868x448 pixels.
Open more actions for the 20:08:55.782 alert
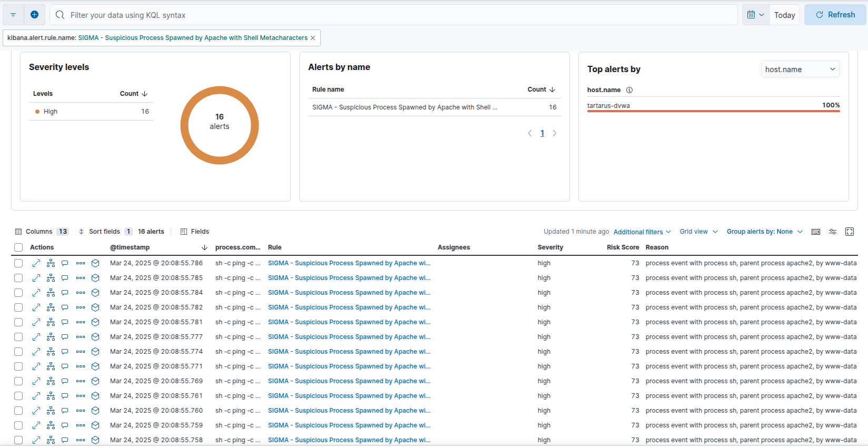[80, 307]
